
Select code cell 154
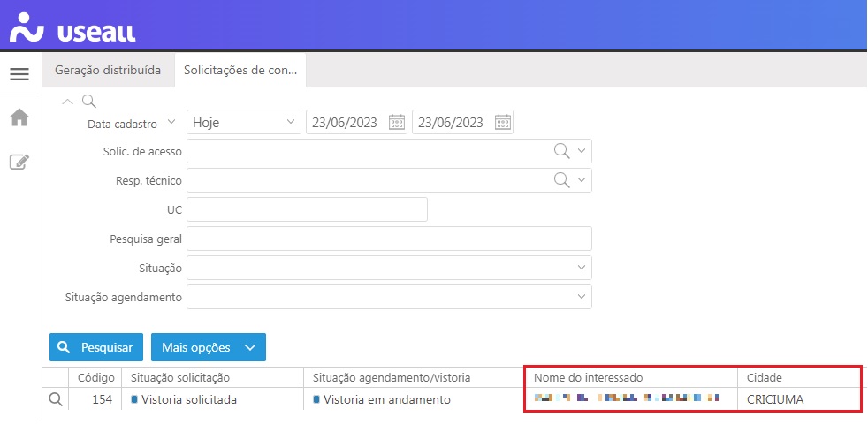point(95,399)
